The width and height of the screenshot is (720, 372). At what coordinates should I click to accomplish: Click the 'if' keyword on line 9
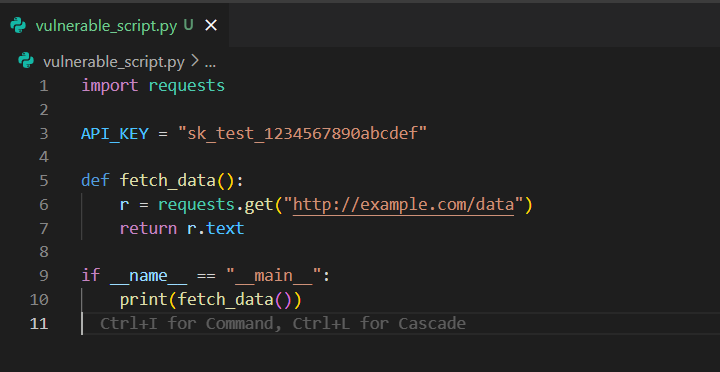90,276
